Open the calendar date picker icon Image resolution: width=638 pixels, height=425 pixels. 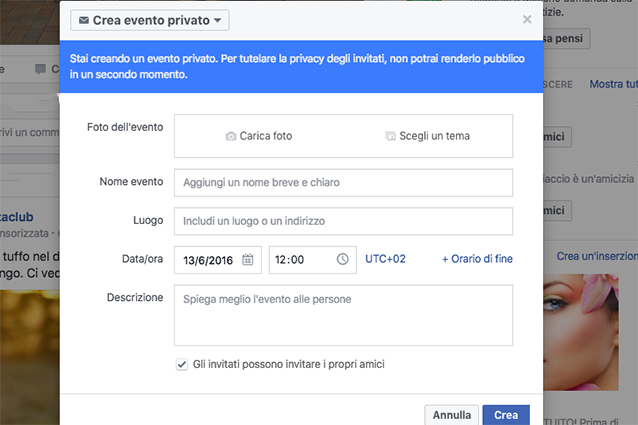click(248, 259)
